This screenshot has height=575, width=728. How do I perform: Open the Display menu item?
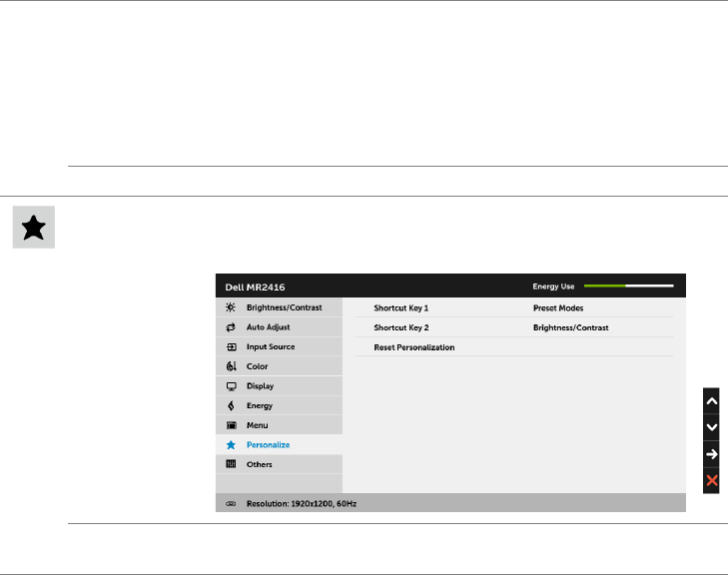pyautogui.click(x=279, y=386)
